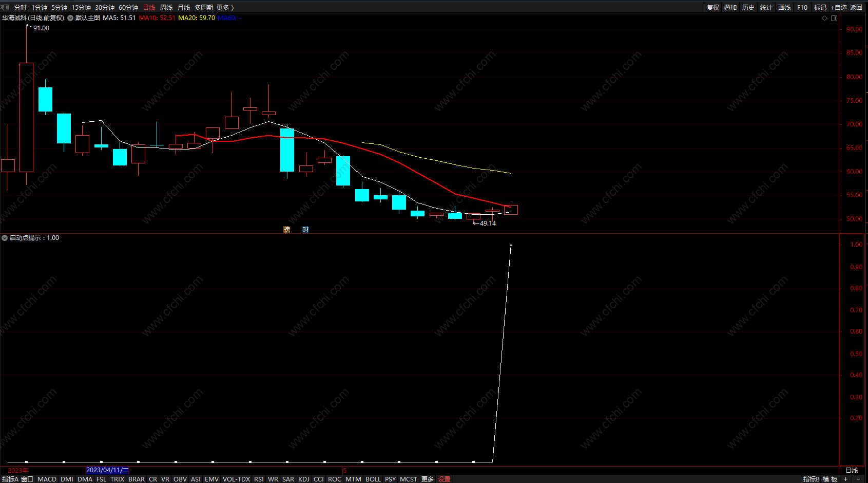Click the 榜 marker icon on the chart
The image size is (868, 483).
[287, 230]
